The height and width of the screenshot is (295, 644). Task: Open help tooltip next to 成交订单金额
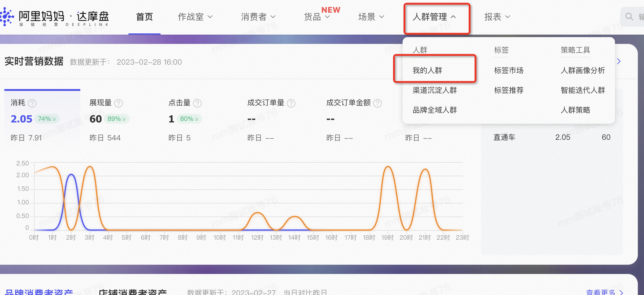click(x=378, y=103)
